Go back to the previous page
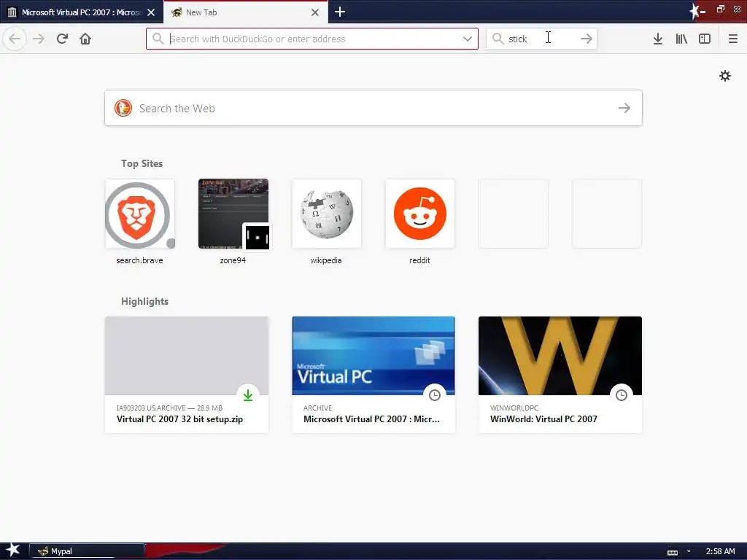747x560 pixels. [x=15, y=39]
